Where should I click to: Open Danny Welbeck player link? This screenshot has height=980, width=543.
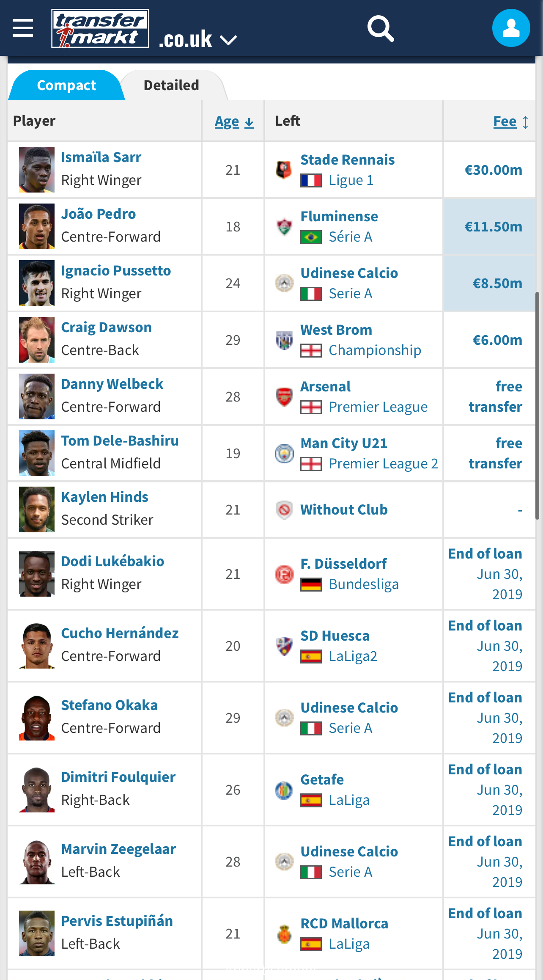click(x=112, y=384)
